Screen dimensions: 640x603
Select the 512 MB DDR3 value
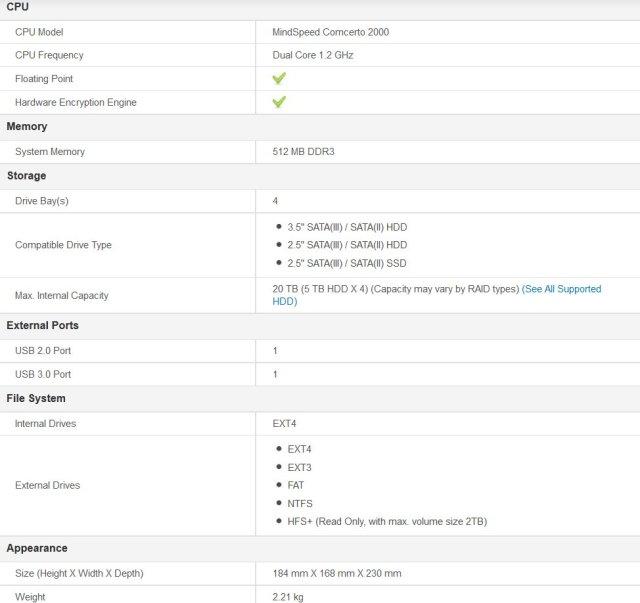point(303,151)
